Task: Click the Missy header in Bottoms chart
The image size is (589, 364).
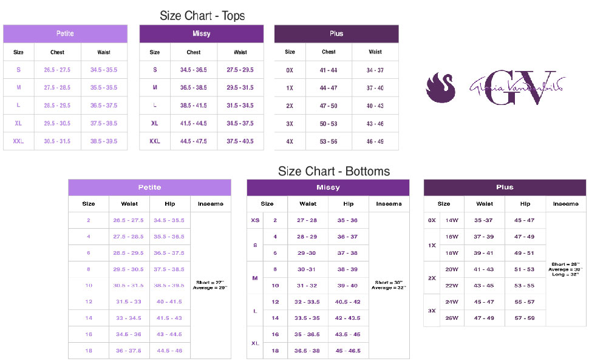Action: [328, 187]
